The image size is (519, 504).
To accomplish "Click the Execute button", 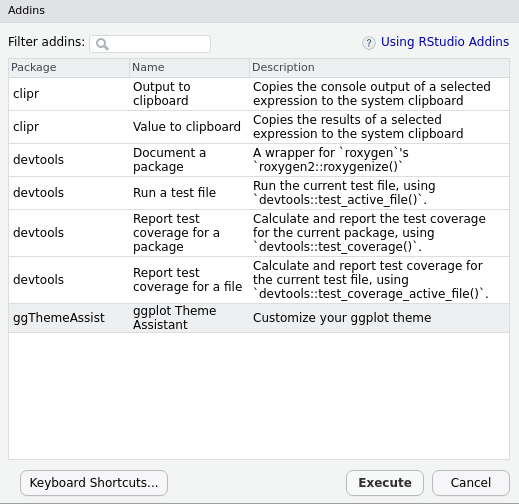I will click(x=385, y=483).
